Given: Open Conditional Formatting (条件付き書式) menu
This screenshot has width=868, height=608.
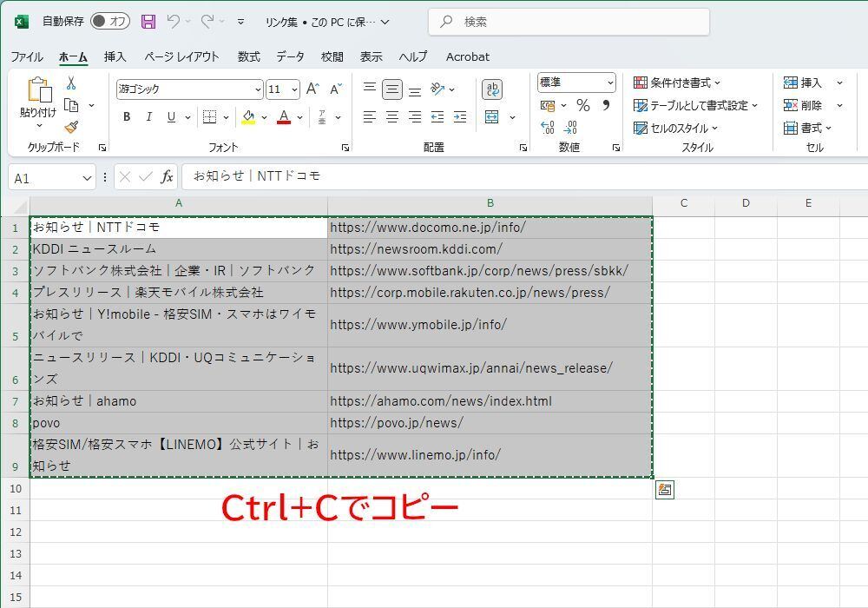Looking at the screenshot, I should tap(677, 83).
